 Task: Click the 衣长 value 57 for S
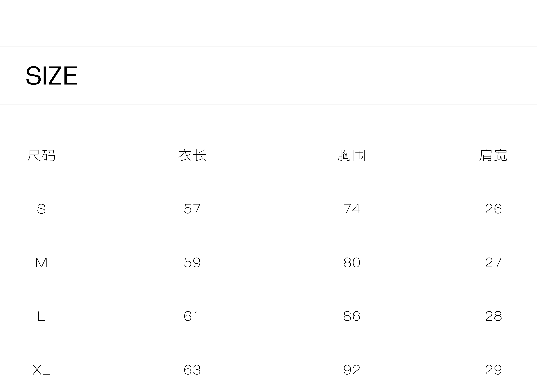192,209
